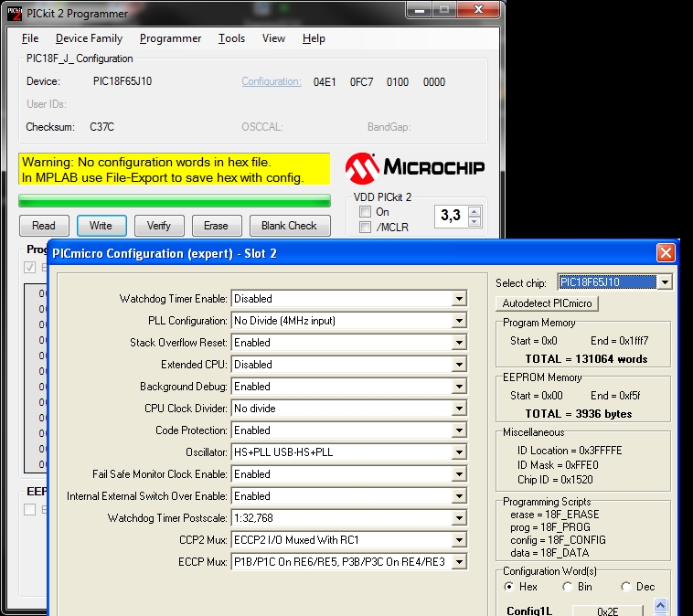Click the Blank Check button
The height and width of the screenshot is (616, 693).
(x=290, y=226)
